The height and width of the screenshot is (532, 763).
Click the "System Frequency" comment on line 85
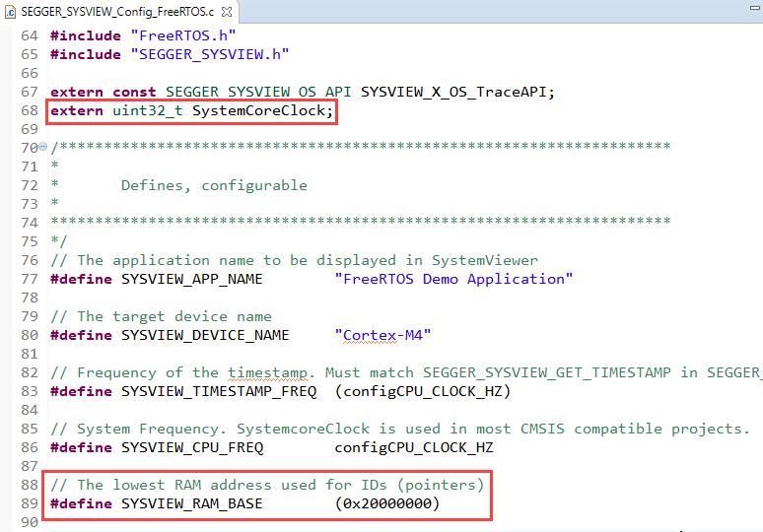point(400,429)
